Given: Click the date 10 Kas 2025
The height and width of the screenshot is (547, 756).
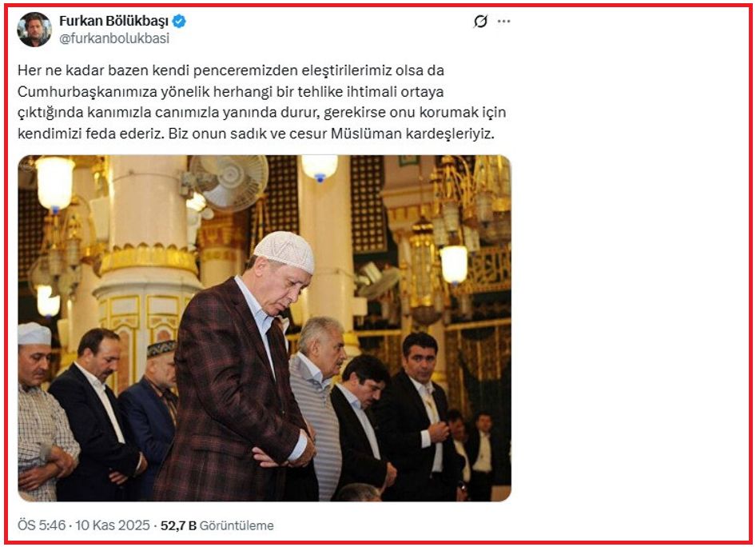Looking at the screenshot, I should tap(113, 525).
